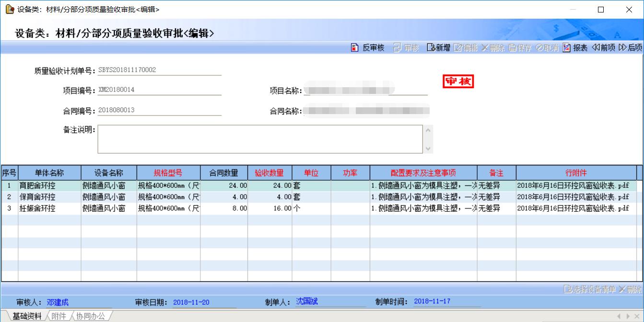
Task: Click the 反审核 (un-approve) toolbar icon
Action: pyautogui.click(x=355, y=47)
